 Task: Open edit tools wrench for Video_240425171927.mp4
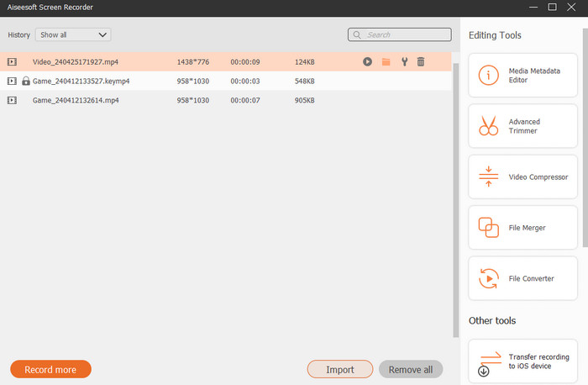pyautogui.click(x=404, y=61)
